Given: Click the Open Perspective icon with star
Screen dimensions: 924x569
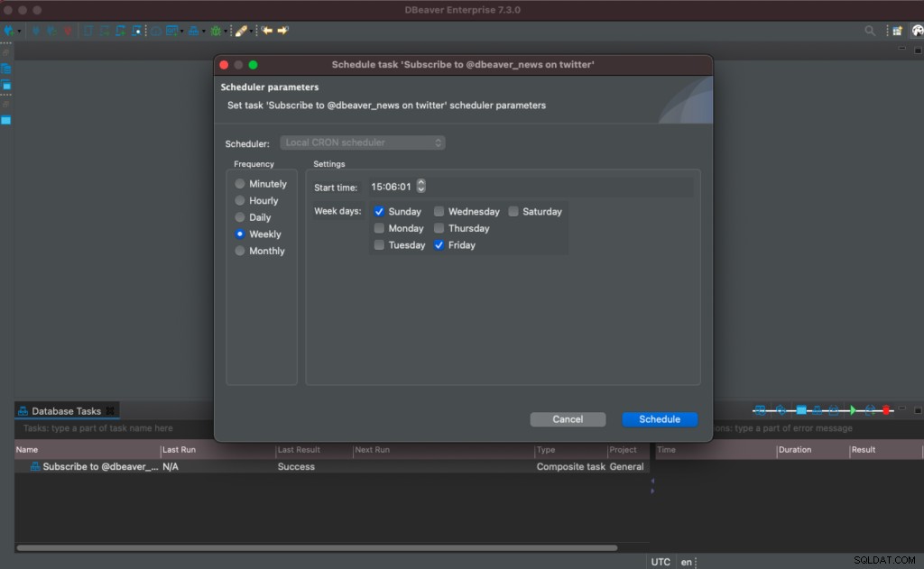Looking at the screenshot, I should coord(897,31).
